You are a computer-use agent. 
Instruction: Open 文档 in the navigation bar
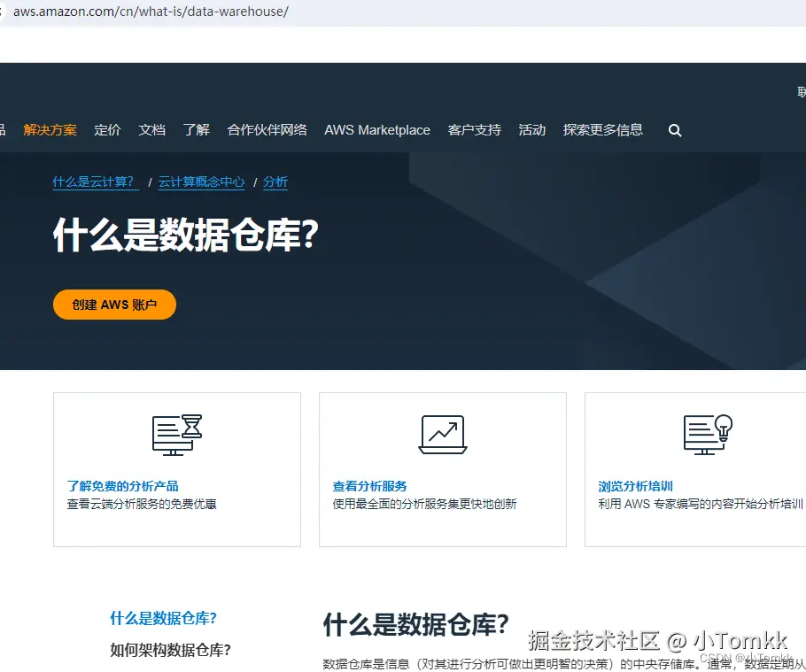(x=151, y=130)
